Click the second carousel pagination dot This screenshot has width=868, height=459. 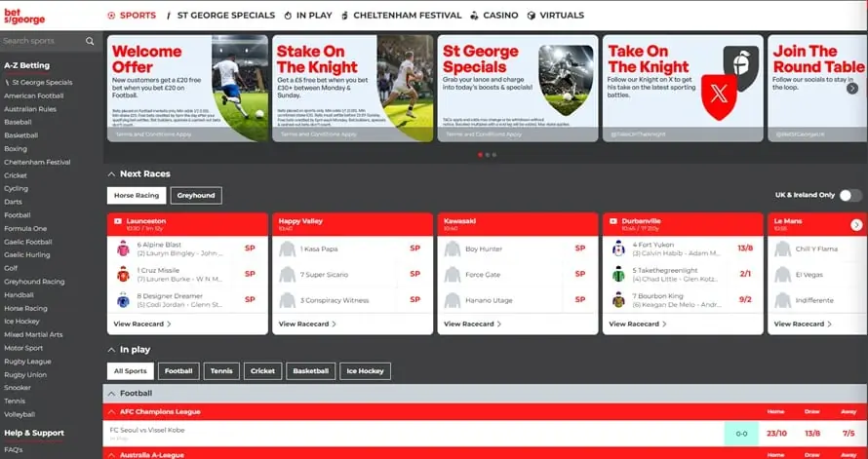point(487,155)
